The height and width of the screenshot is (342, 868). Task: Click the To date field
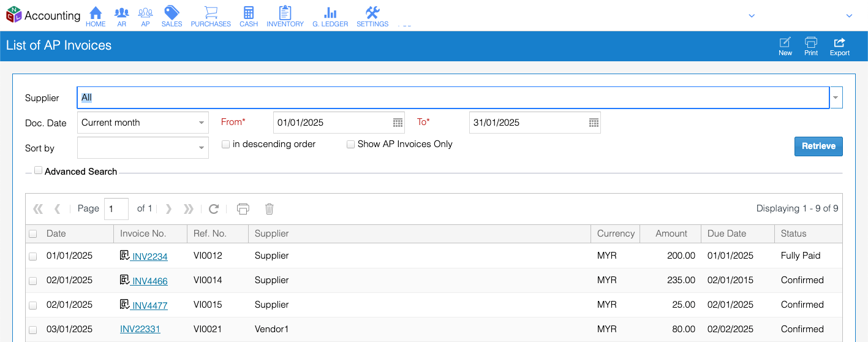(527, 123)
